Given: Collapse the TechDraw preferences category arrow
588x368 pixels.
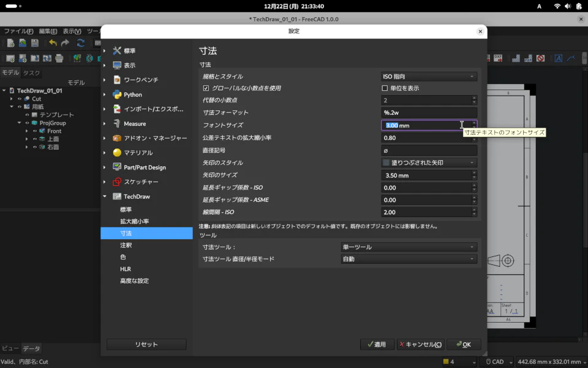Looking at the screenshot, I should [x=105, y=196].
